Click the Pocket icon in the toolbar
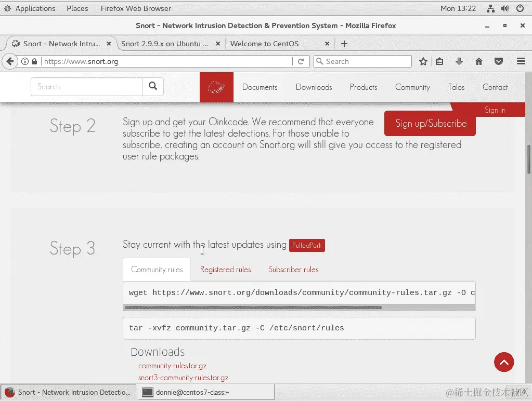 point(498,61)
